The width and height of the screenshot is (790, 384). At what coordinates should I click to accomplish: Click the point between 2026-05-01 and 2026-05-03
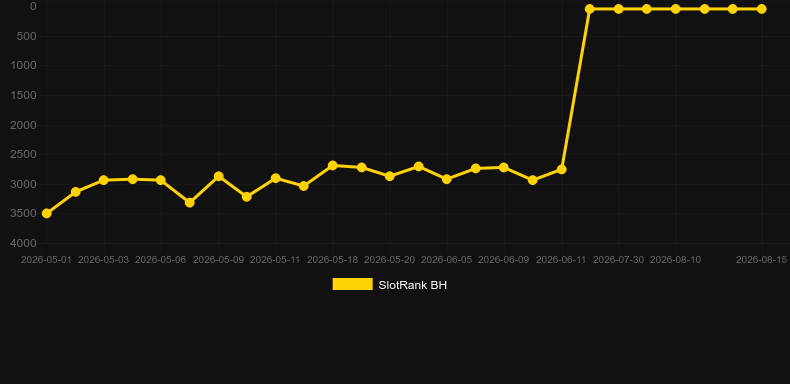point(76,191)
